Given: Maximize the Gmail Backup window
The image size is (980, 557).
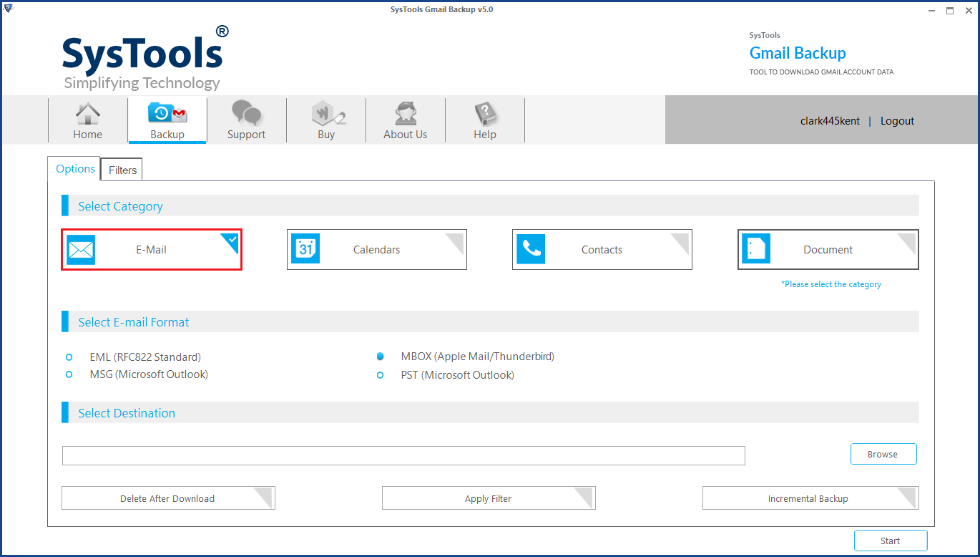Looking at the screenshot, I should [x=950, y=10].
